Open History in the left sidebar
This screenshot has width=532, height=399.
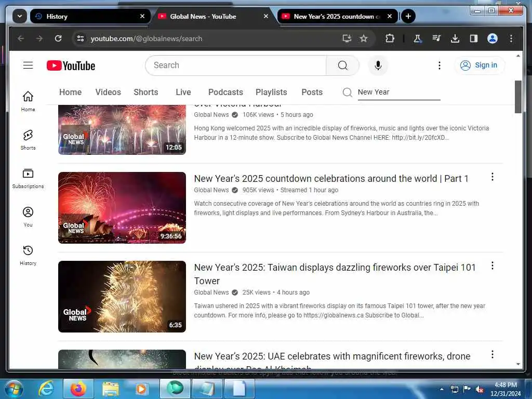coord(28,255)
